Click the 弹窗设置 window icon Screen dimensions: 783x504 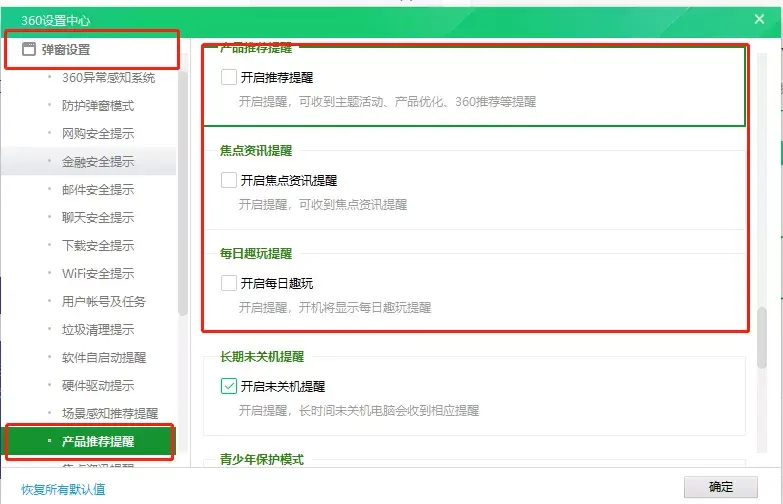click(x=29, y=49)
